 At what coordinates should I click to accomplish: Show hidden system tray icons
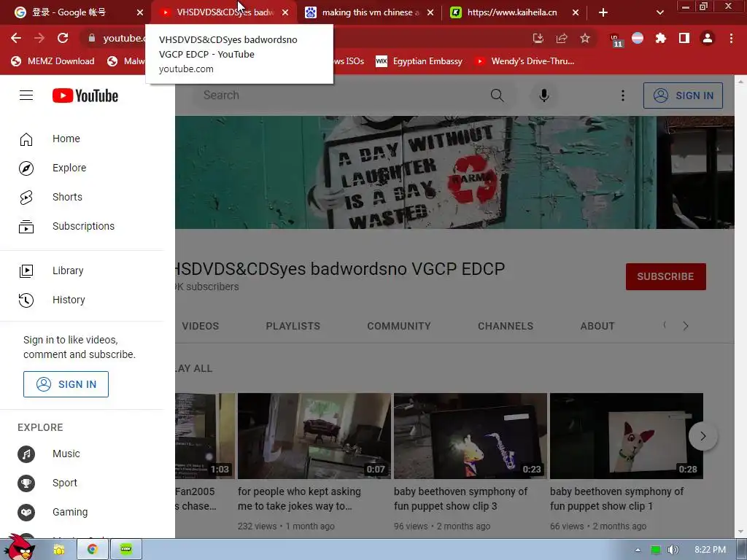638,550
